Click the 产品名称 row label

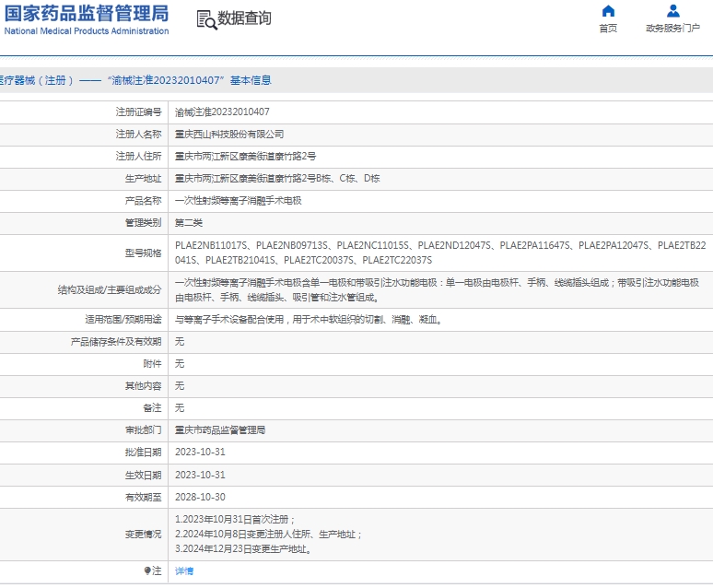[143, 201]
